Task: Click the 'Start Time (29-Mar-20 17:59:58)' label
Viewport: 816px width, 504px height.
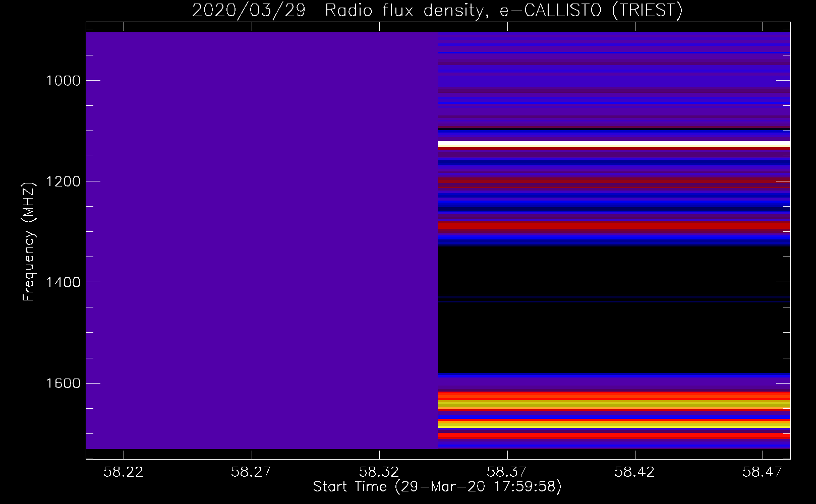Action: point(437,487)
